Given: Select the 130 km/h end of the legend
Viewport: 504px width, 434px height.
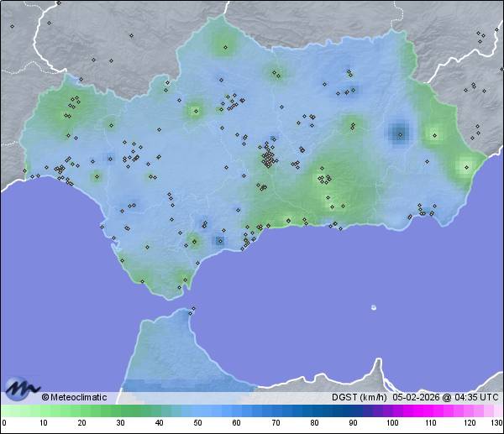Looking at the screenshot, I should (x=496, y=422).
